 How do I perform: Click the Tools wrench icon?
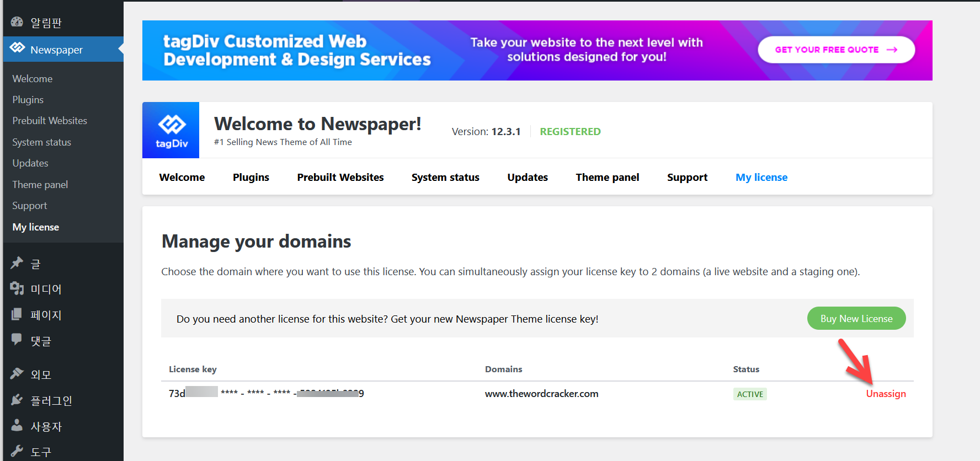17,452
